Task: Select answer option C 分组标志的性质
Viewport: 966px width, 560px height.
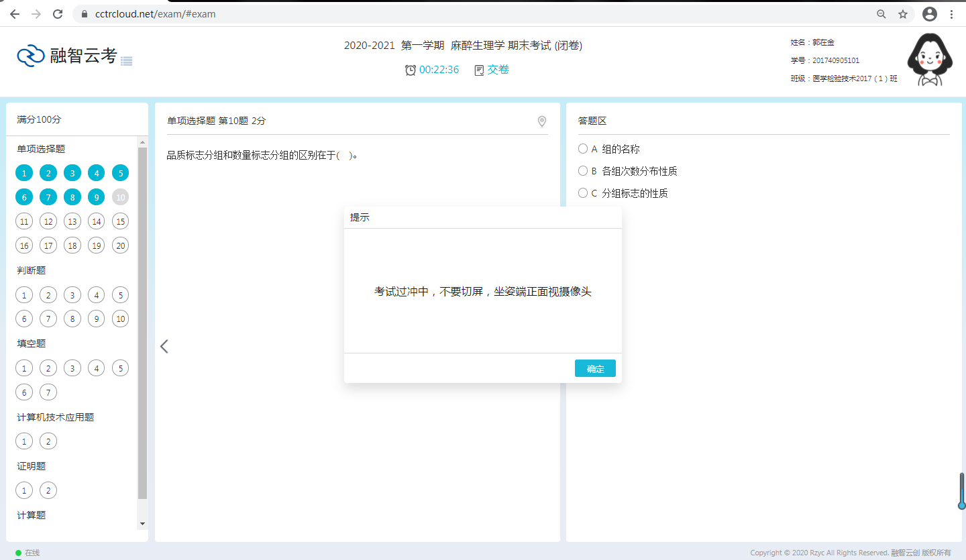Action: pyautogui.click(x=583, y=193)
